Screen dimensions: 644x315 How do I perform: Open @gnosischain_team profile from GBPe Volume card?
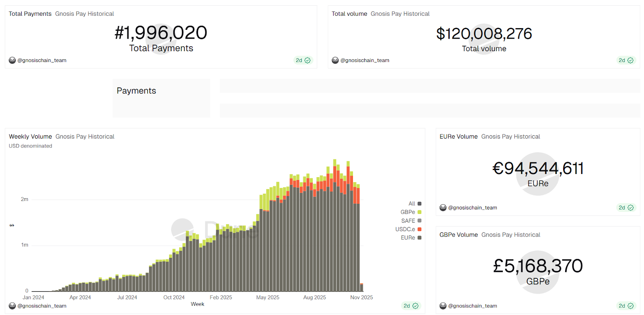point(473,306)
